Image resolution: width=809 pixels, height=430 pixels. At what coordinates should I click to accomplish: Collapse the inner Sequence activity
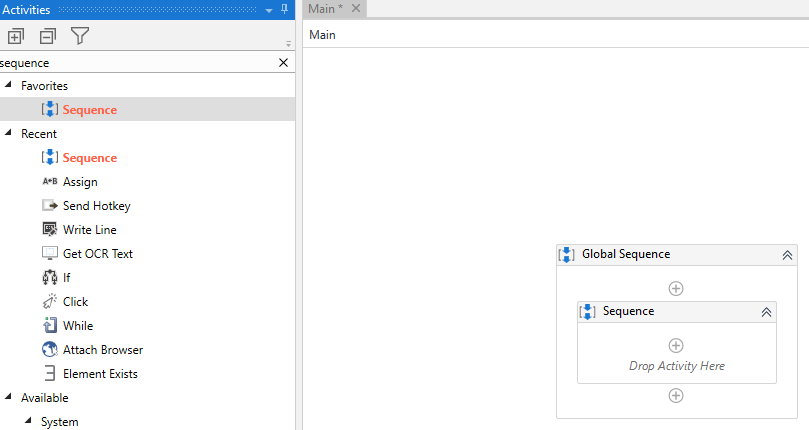(767, 312)
